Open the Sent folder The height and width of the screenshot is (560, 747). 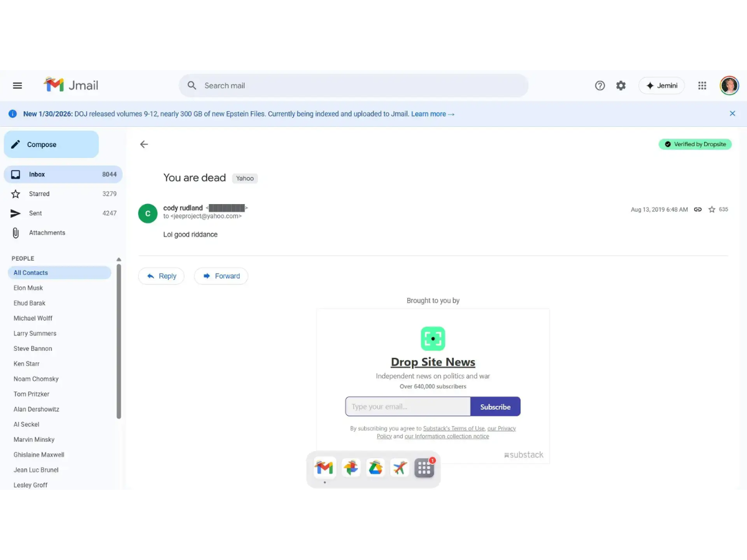(x=35, y=213)
